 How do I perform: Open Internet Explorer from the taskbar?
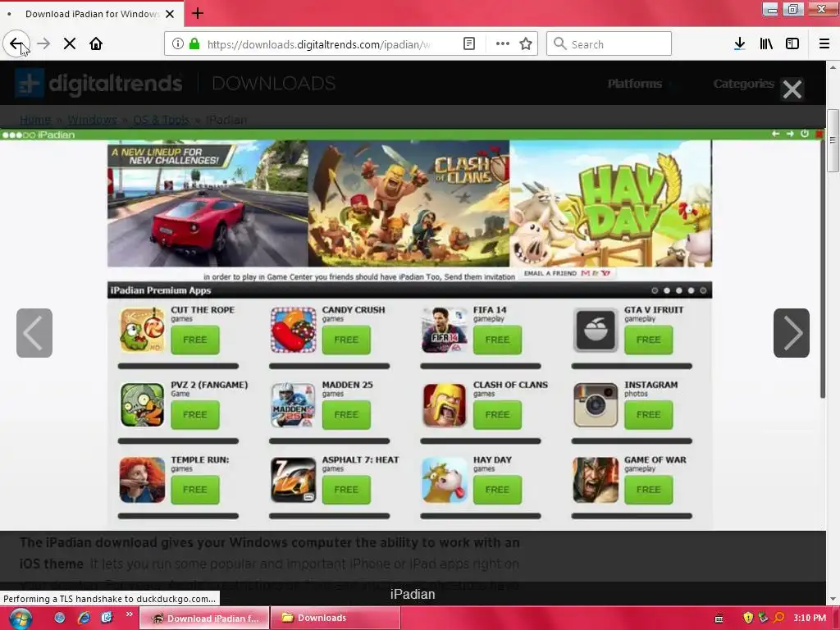coord(84,618)
